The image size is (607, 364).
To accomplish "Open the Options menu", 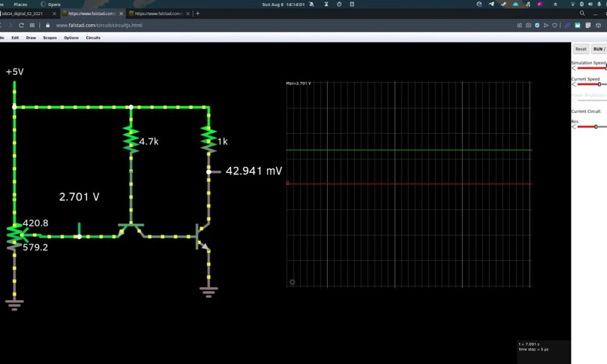I will tap(71, 38).
